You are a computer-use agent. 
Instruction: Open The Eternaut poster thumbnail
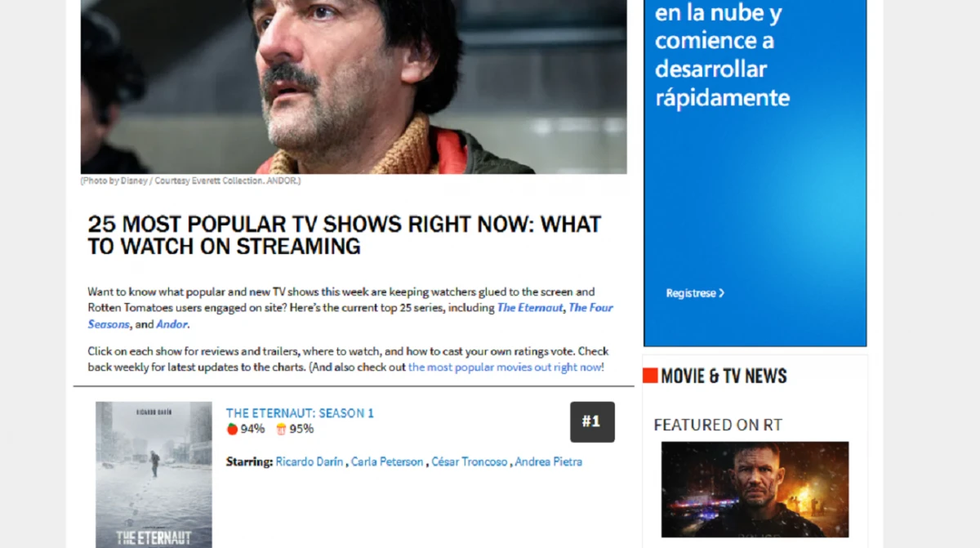[154, 474]
